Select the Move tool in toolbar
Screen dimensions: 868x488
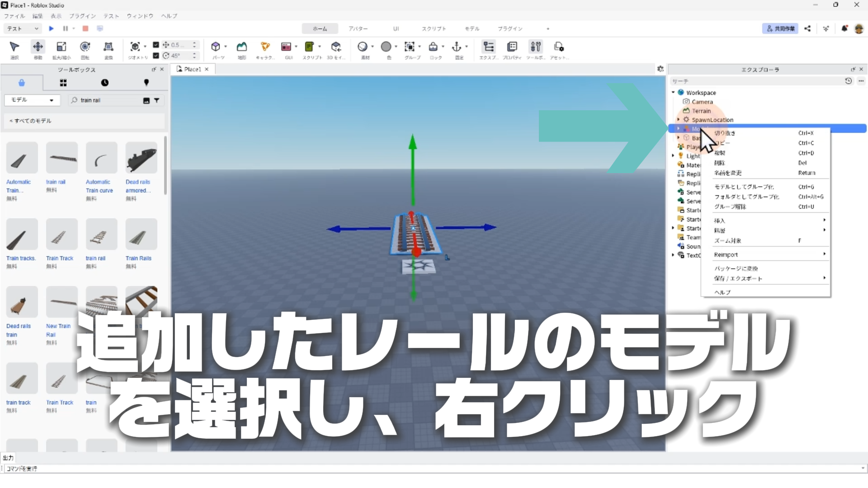38,47
